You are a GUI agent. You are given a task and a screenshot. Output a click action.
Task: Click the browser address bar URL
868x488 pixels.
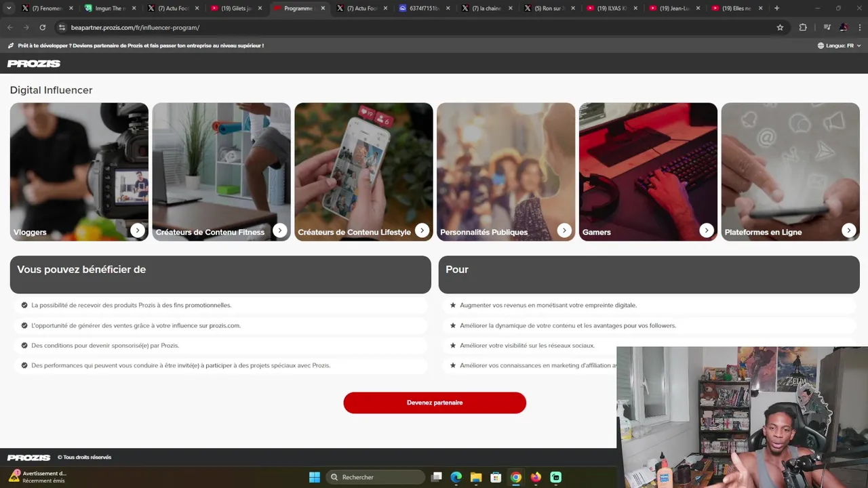coord(135,28)
